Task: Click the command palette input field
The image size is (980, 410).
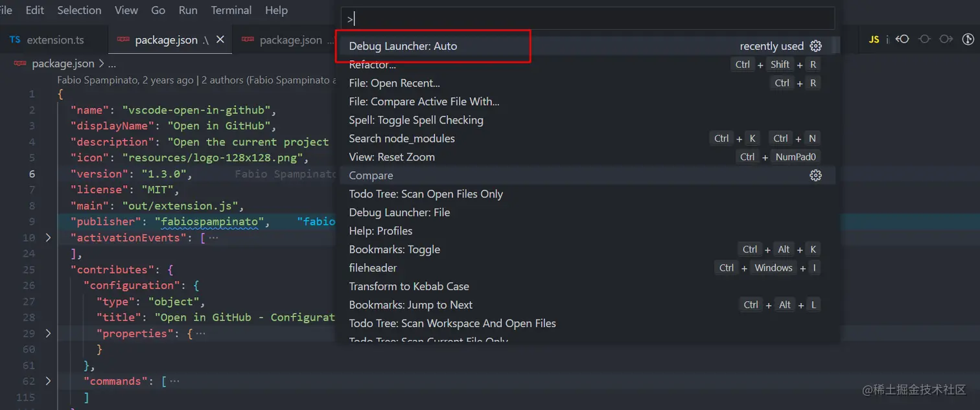Action: point(588,19)
